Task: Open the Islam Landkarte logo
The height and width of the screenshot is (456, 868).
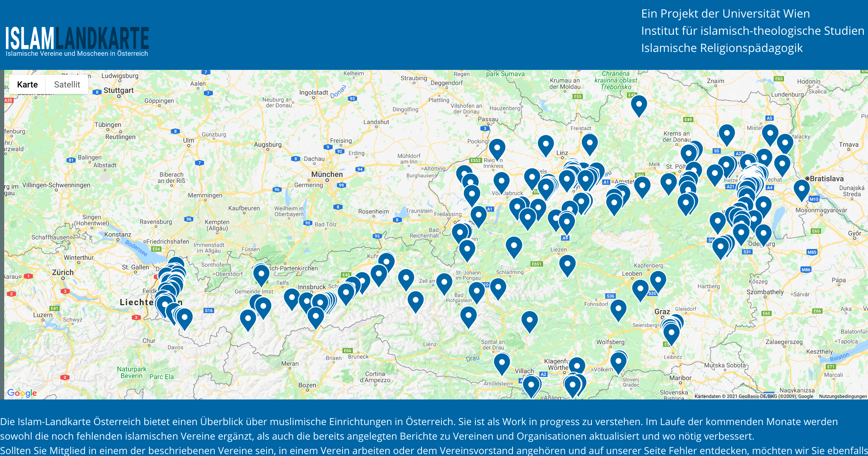Action: pos(77,41)
